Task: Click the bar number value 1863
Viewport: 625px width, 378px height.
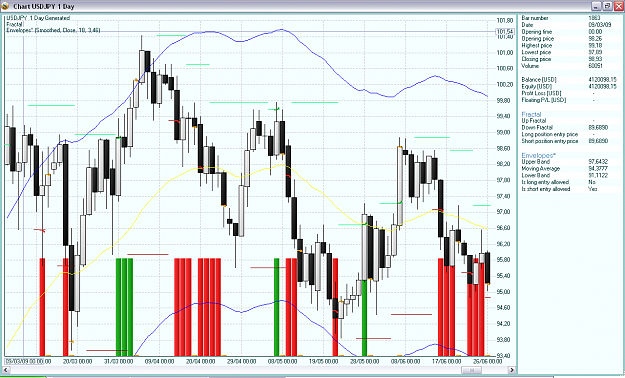Action: point(594,18)
